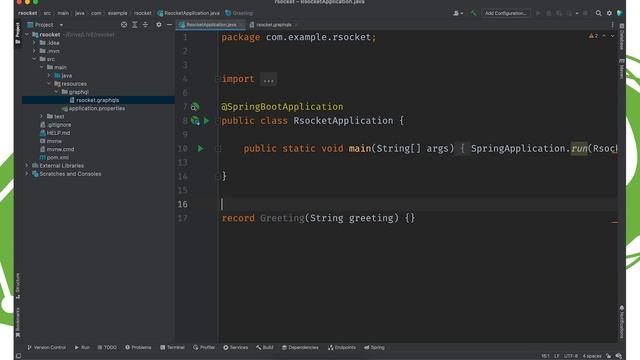
Task: Toggle read-only lock icon in status bar
Action: (x=609, y=356)
